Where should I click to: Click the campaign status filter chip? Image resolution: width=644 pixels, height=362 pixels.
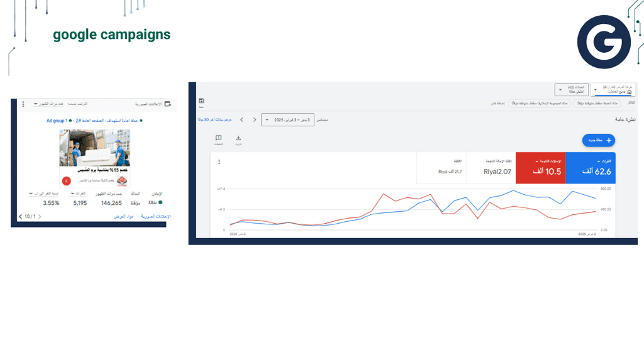click(597, 104)
